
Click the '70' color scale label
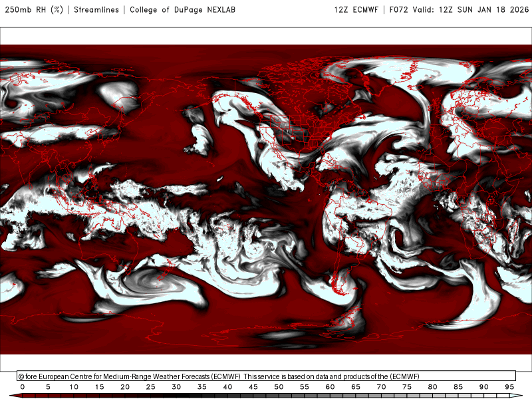click(x=381, y=387)
